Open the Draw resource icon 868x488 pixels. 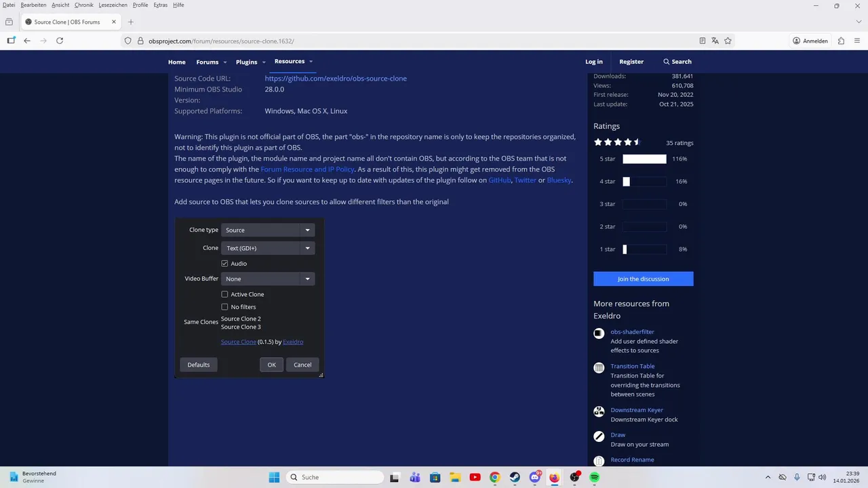point(599,436)
